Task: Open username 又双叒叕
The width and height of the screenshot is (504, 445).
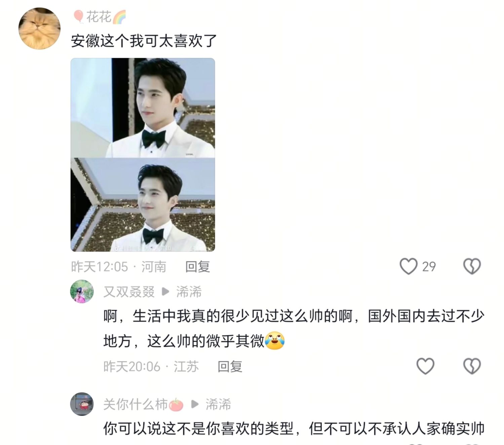Action: click(129, 292)
